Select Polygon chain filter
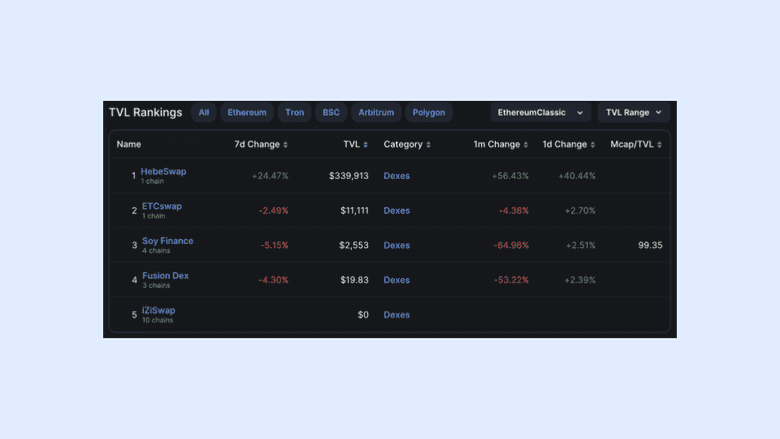This screenshot has height=439, width=780. (x=429, y=113)
